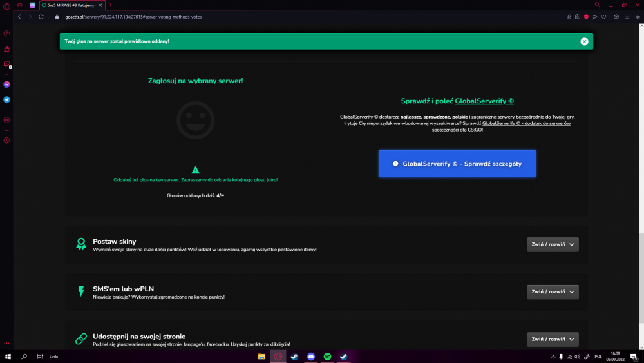Open the extensions cube icon
This screenshot has height=363, width=644.
616,17
